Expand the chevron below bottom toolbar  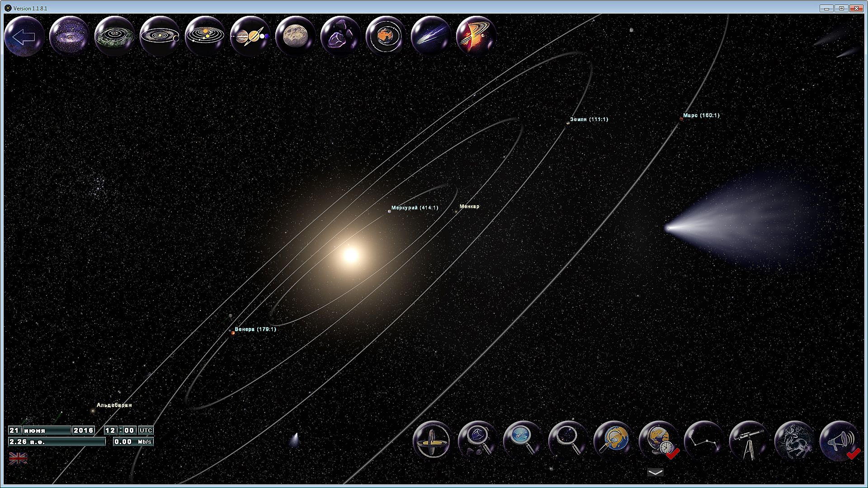[655, 472]
